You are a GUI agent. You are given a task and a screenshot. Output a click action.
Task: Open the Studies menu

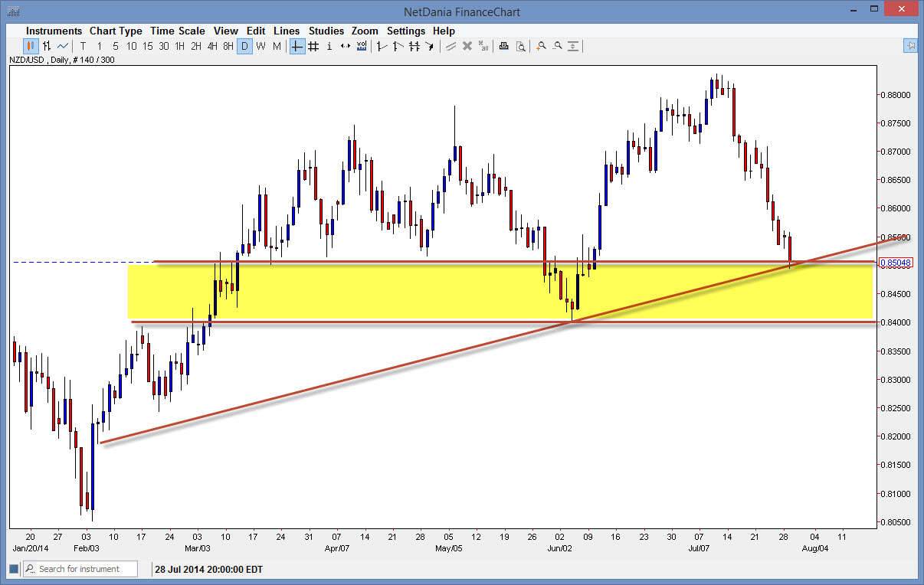pyautogui.click(x=326, y=31)
